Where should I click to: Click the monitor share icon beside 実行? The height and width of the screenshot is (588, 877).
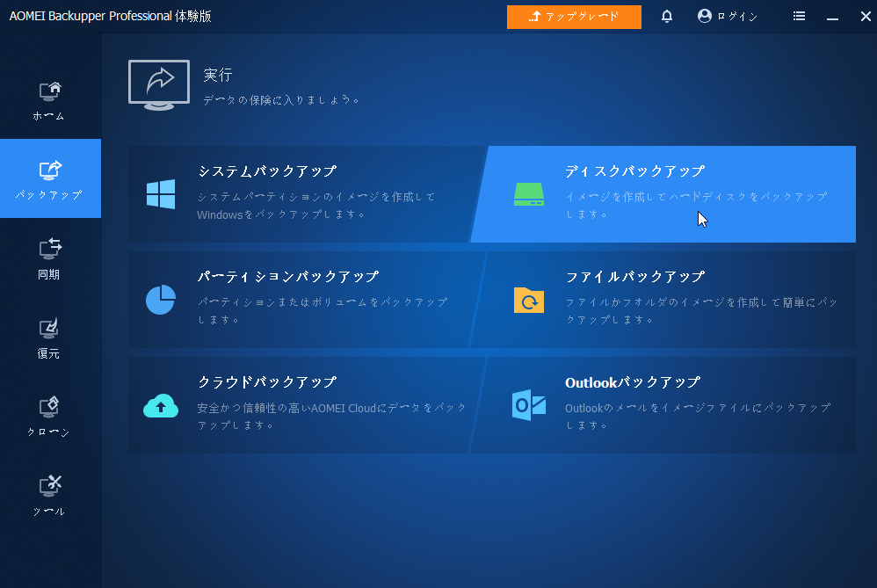159,85
